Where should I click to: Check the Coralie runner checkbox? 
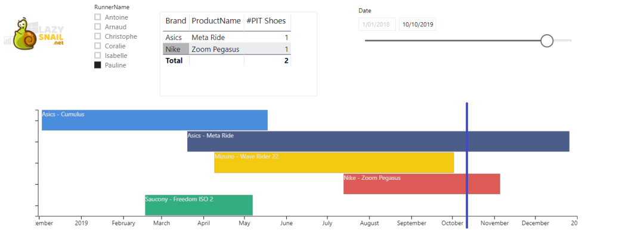click(98, 46)
